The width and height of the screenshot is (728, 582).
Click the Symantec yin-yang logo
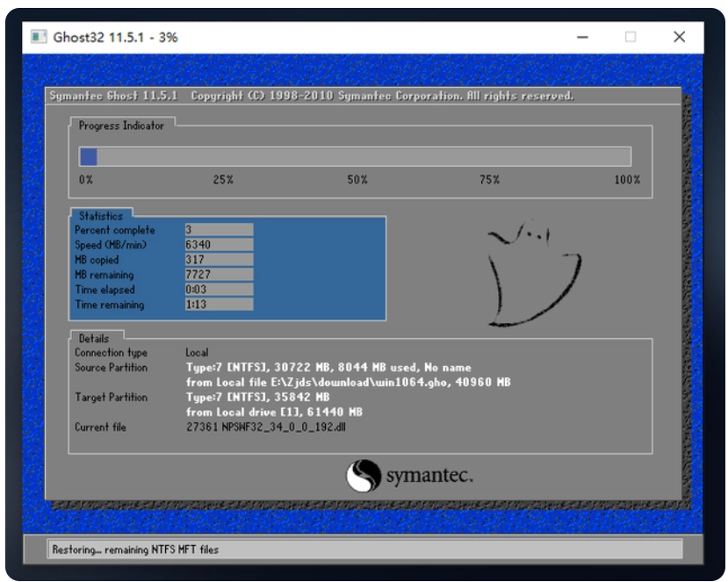pyautogui.click(x=363, y=476)
